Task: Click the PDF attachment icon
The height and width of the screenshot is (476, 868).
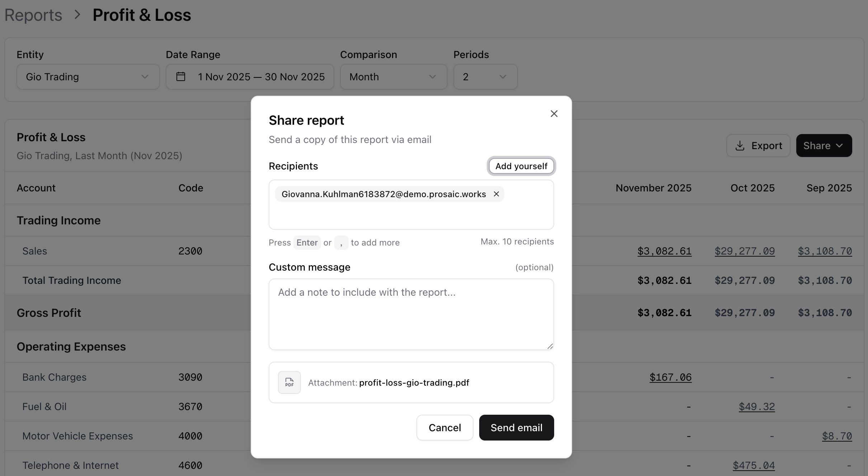Action: 289,382
